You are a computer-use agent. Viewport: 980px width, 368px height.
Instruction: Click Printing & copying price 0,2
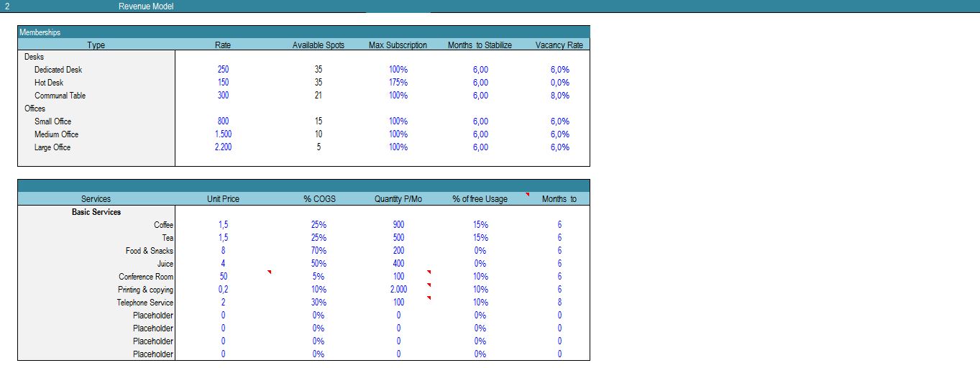point(223,290)
